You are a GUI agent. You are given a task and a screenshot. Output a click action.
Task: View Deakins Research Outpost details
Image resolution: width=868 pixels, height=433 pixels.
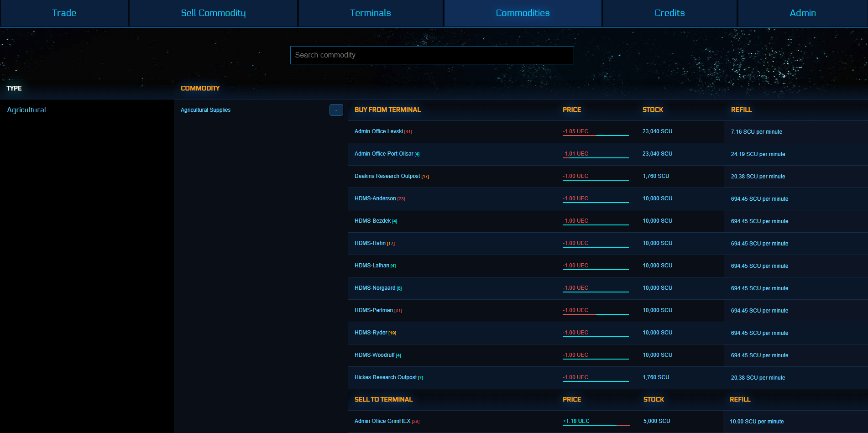tap(387, 176)
